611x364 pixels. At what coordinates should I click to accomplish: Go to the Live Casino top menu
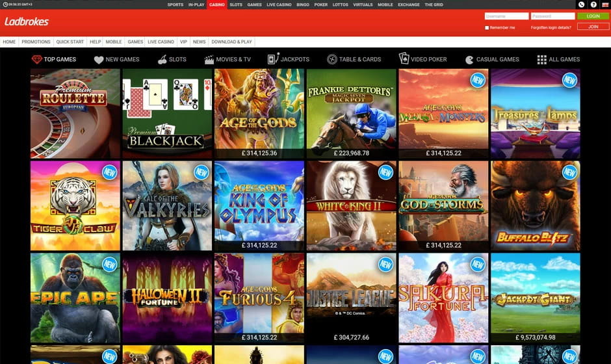279,5
